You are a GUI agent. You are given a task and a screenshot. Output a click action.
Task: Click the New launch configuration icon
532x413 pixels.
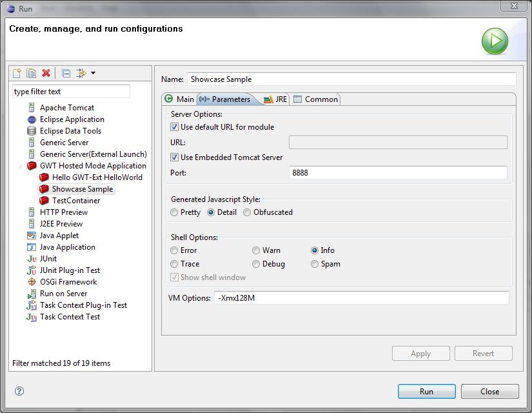coord(17,73)
